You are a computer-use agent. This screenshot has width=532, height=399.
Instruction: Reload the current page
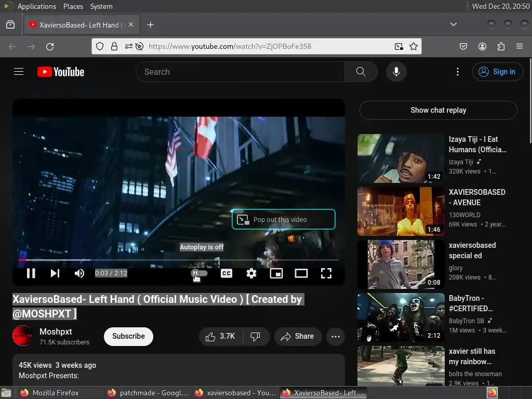50,46
